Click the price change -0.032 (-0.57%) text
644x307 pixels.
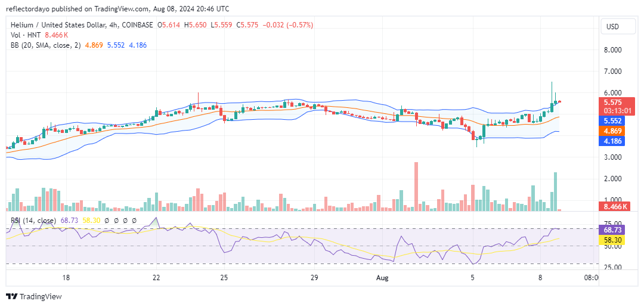287,25
